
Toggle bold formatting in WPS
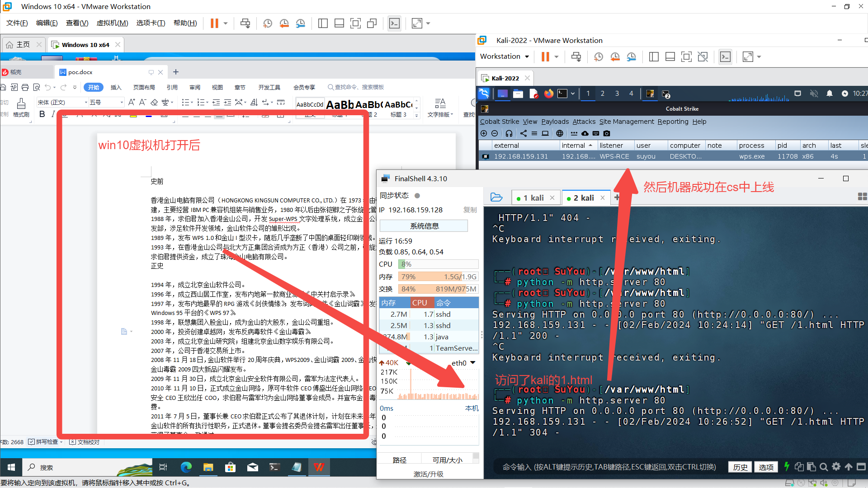[x=42, y=114]
